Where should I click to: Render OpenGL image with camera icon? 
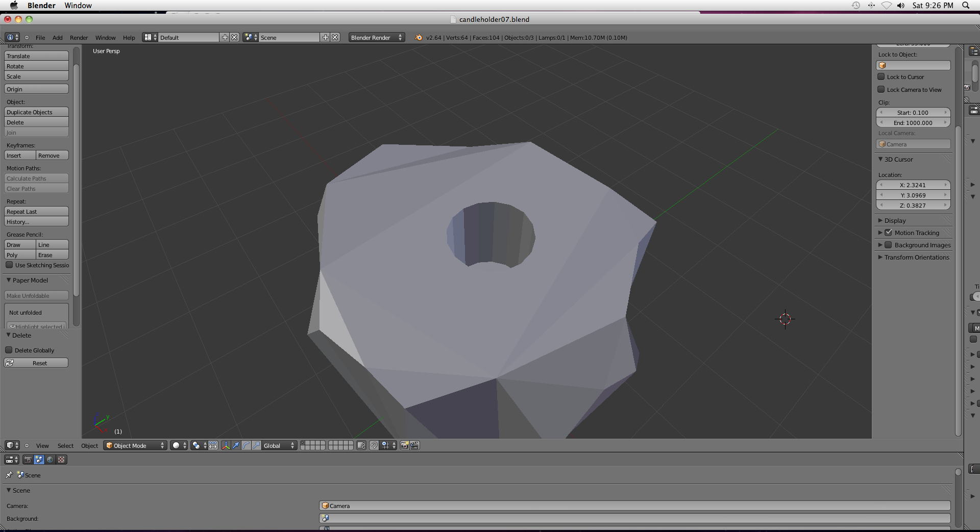click(x=404, y=445)
